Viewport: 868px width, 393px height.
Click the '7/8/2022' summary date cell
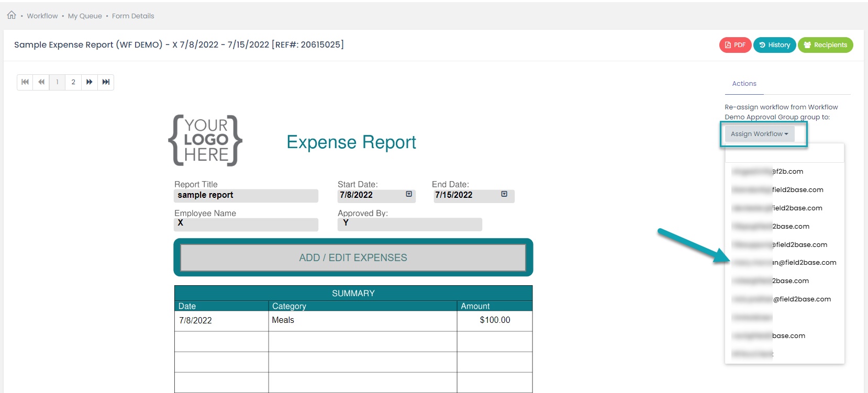coord(221,321)
